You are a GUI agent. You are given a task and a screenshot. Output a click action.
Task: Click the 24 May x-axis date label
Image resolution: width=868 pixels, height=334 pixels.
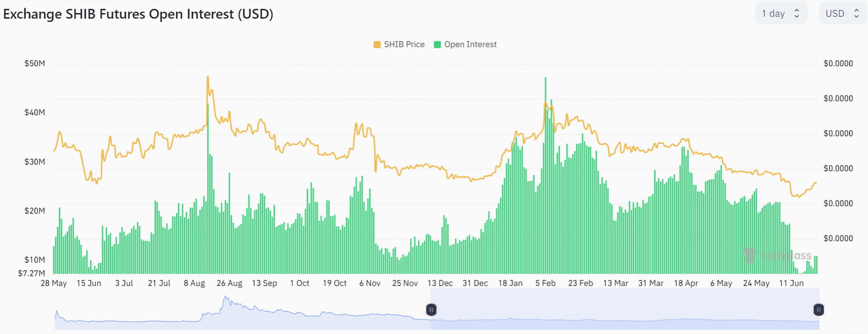pyautogui.click(x=756, y=283)
